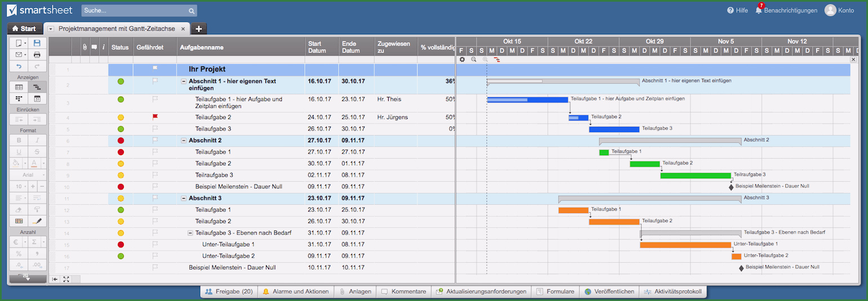The image size is (868, 301).
Task: Open the font size dropdown showing 10
Action: [x=20, y=186]
